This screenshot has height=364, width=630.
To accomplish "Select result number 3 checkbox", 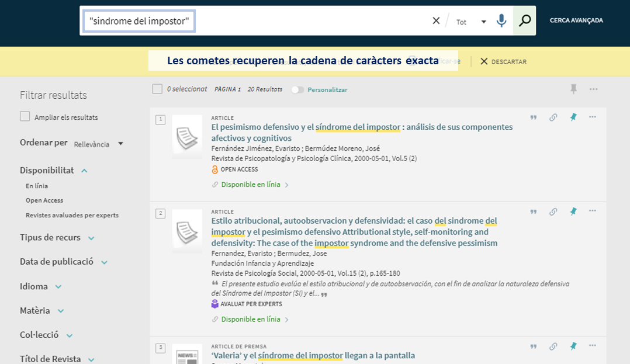I will [x=160, y=348].
